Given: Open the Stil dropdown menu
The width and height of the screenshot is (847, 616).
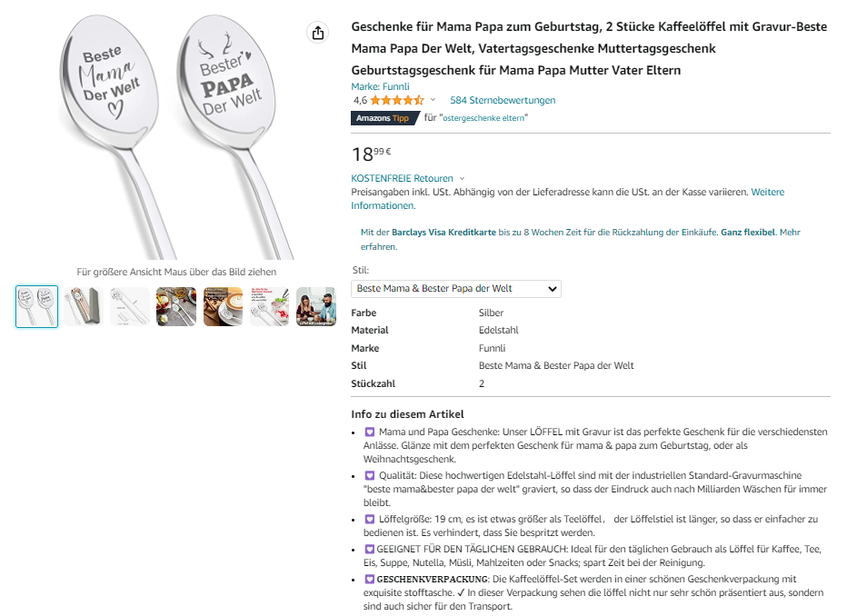Looking at the screenshot, I should pos(456,289).
